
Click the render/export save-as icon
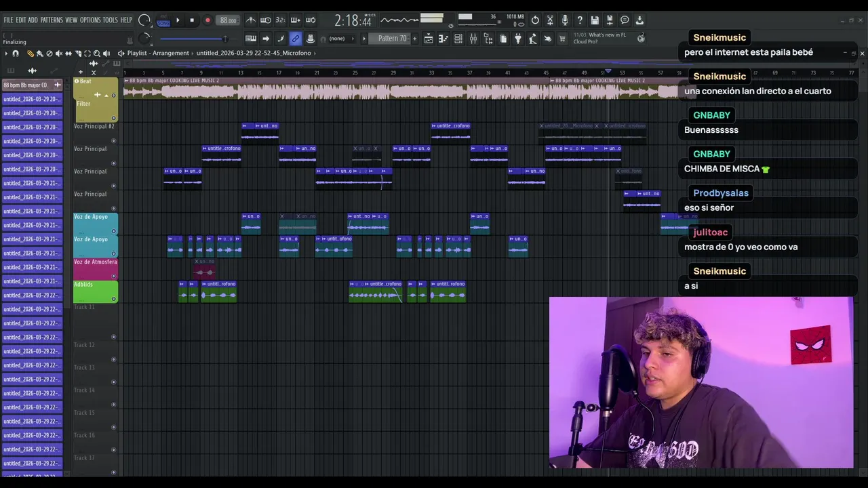(610, 20)
